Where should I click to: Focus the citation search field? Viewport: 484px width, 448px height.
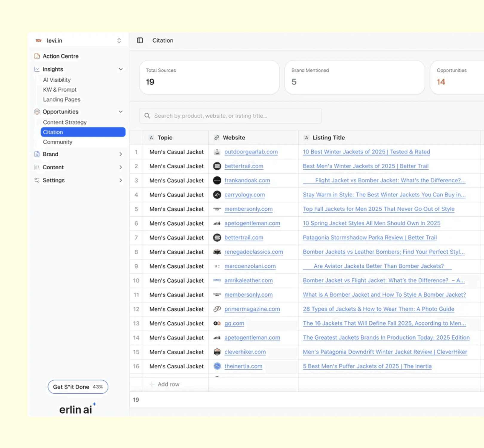coord(230,116)
